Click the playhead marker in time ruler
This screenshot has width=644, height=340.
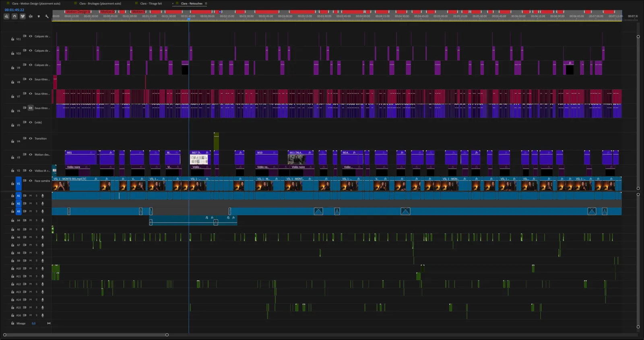[x=189, y=19]
